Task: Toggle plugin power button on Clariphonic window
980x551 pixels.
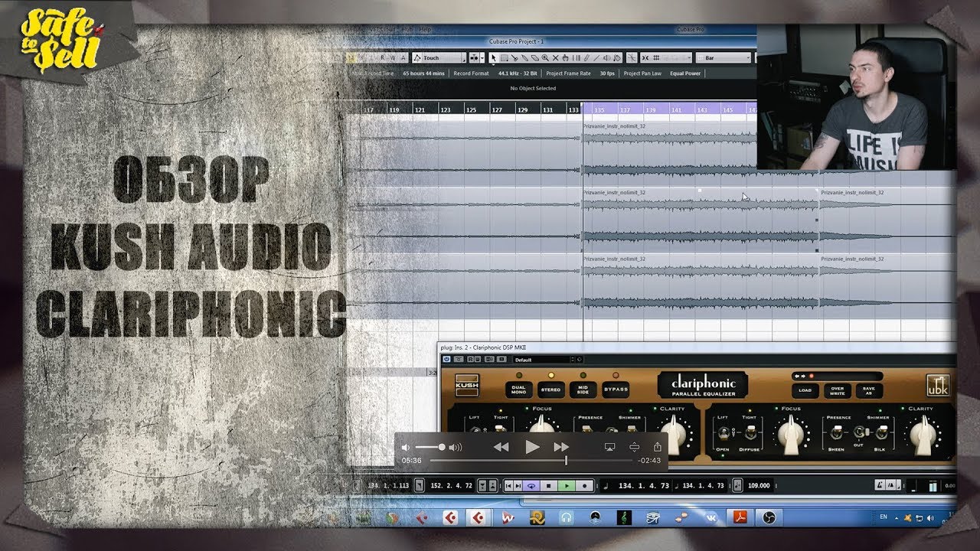Action: (446, 359)
